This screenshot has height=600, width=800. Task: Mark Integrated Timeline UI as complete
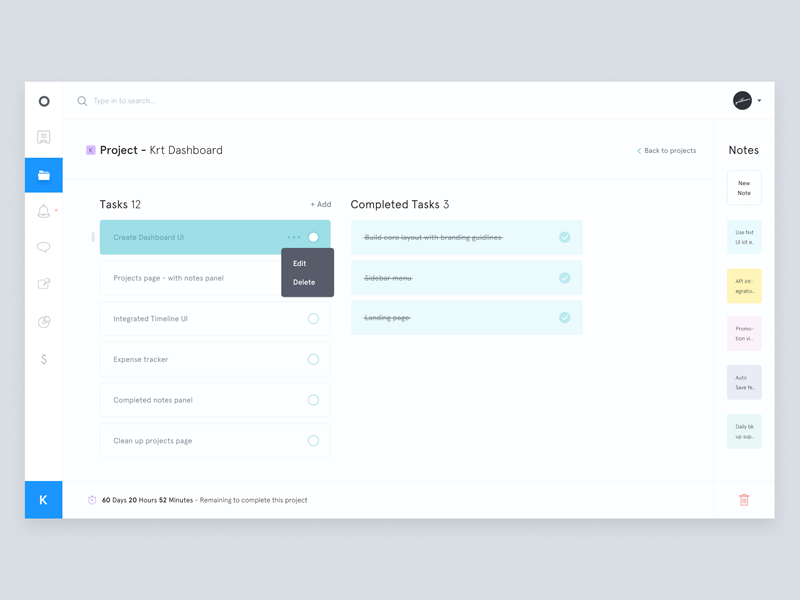[313, 319]
